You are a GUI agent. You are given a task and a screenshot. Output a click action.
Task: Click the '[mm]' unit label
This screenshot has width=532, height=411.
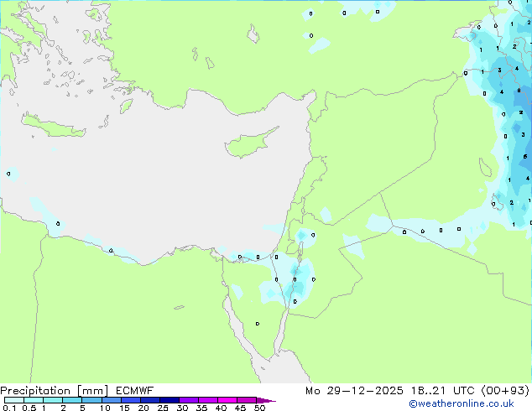(x=92, y=391)
